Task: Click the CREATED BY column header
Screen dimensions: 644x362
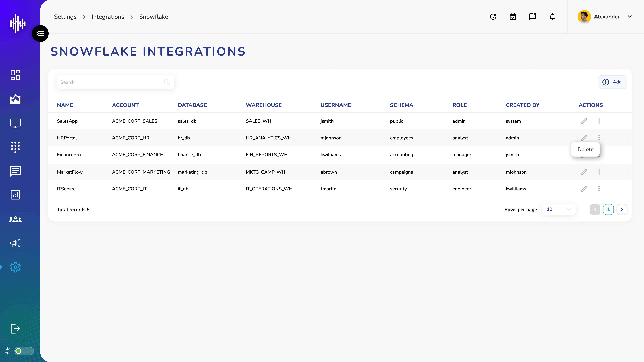Action: tap(522, 105)
